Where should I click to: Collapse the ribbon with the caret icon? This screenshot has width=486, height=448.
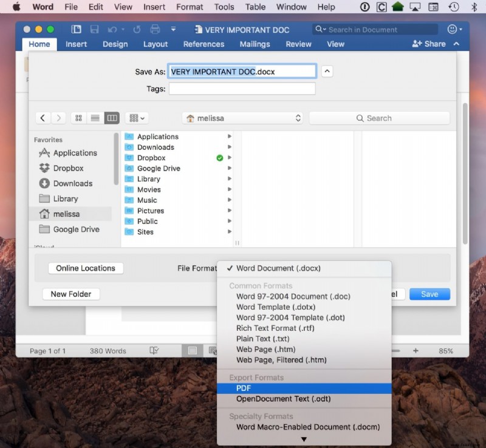[x=456, y=44]
